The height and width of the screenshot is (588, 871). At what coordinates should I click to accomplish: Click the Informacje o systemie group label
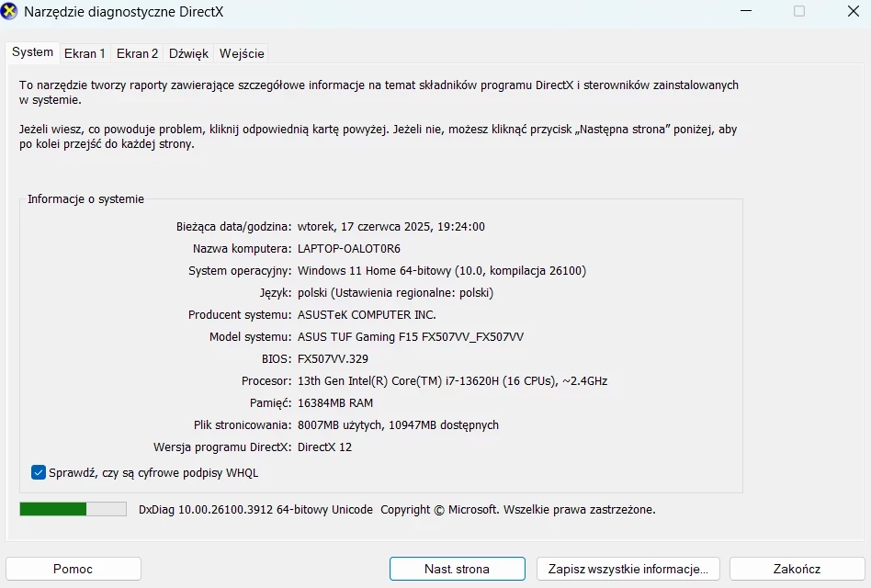coord(85,198)
